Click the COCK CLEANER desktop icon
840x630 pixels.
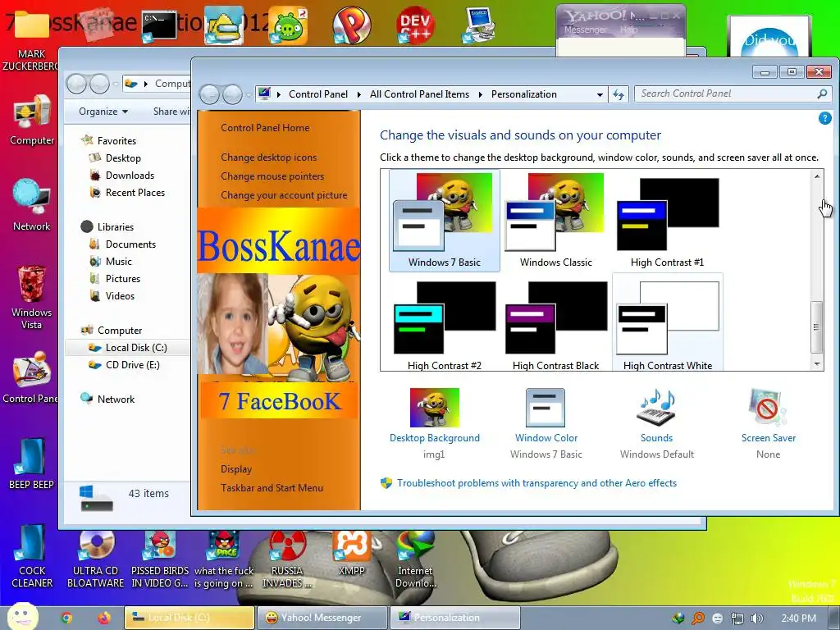click(32, 556)
